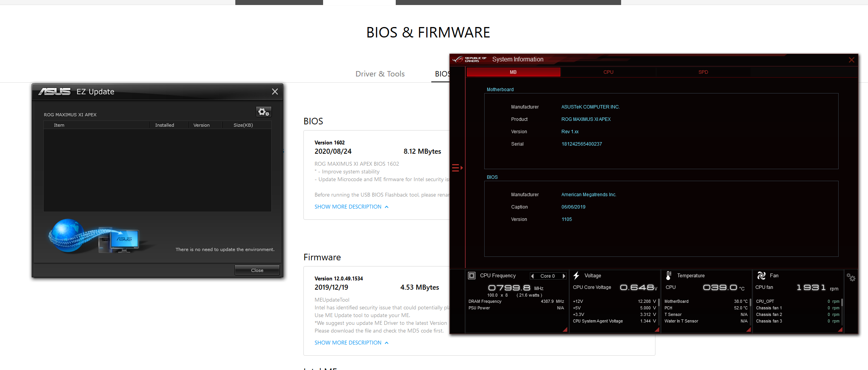
Task: Click the 'CPU_OPT' fan row
Action: click(x=798, y=301)
